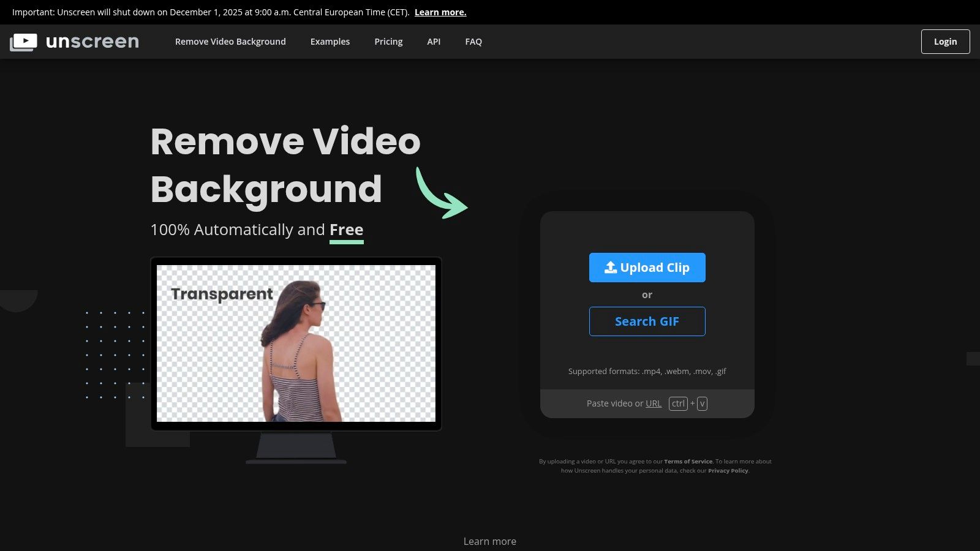Open the API navigation item

click(434, 42)
